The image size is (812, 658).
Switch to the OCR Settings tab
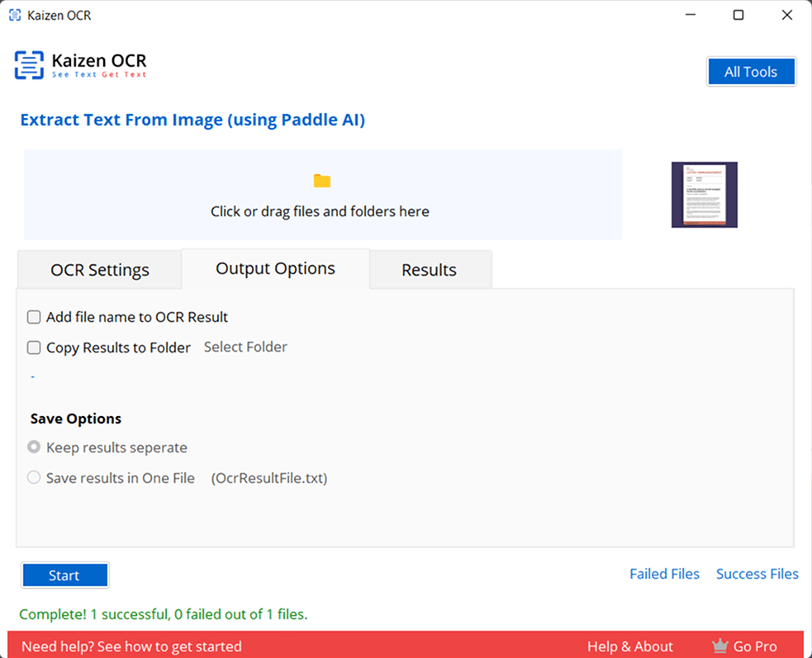(100, 270)
